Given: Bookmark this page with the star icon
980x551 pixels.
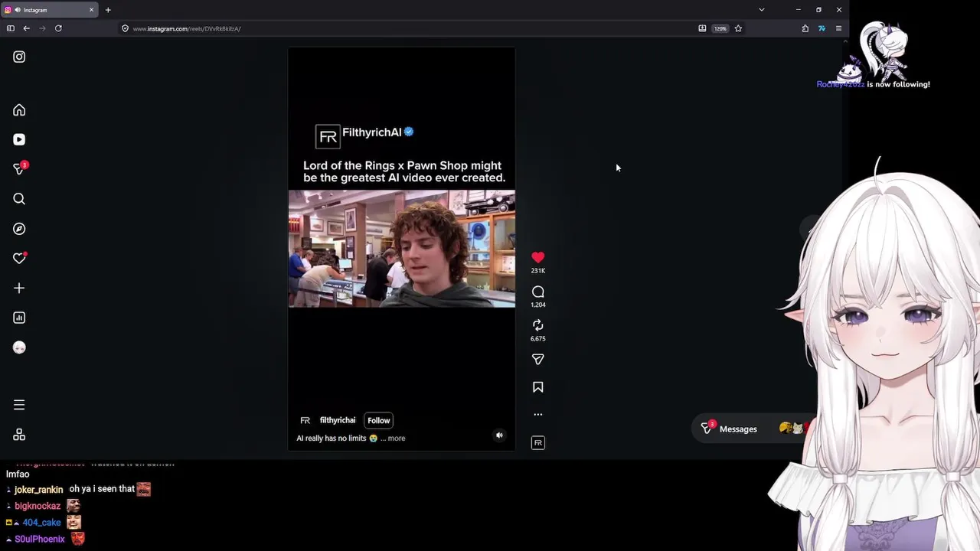Looking at the screenshot, I should pyautogui.click(x=738, y=28).
